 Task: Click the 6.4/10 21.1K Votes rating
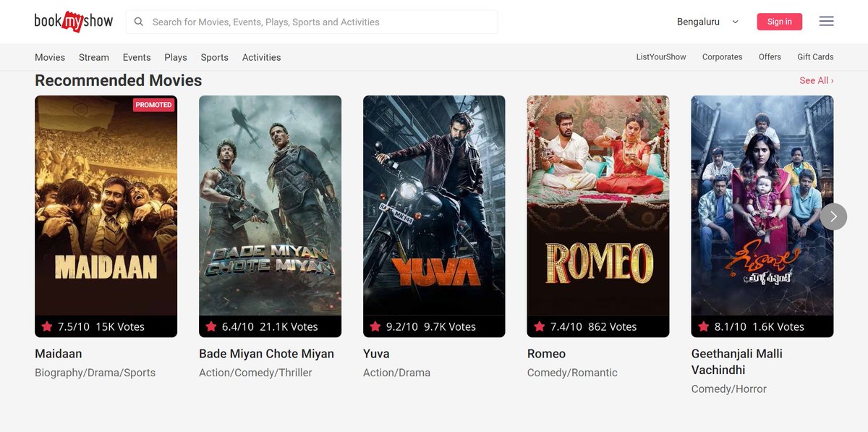click(x=270, y=326)
